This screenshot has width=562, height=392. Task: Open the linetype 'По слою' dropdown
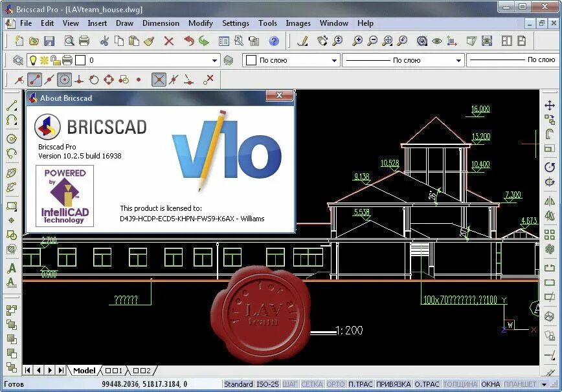pyautogui.click(x=458, y=61)
